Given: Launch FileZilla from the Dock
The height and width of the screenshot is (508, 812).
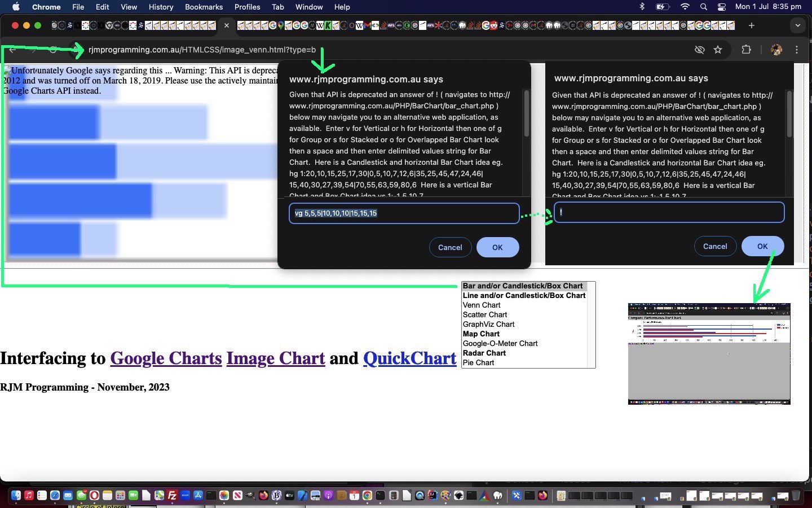Looking at the screenshot, I should point(172,496).
